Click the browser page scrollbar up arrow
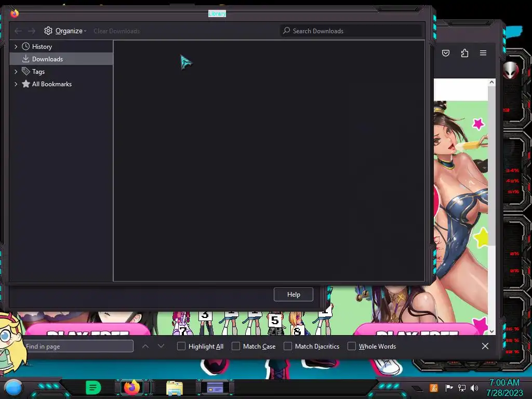The image size is (532, 399). pos(491,83)
